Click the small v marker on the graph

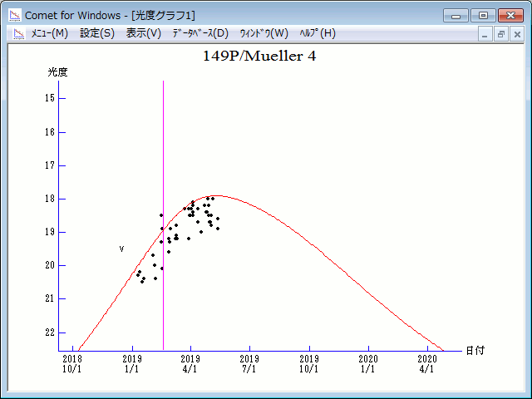pyautogui.click(x=121, y=249)
